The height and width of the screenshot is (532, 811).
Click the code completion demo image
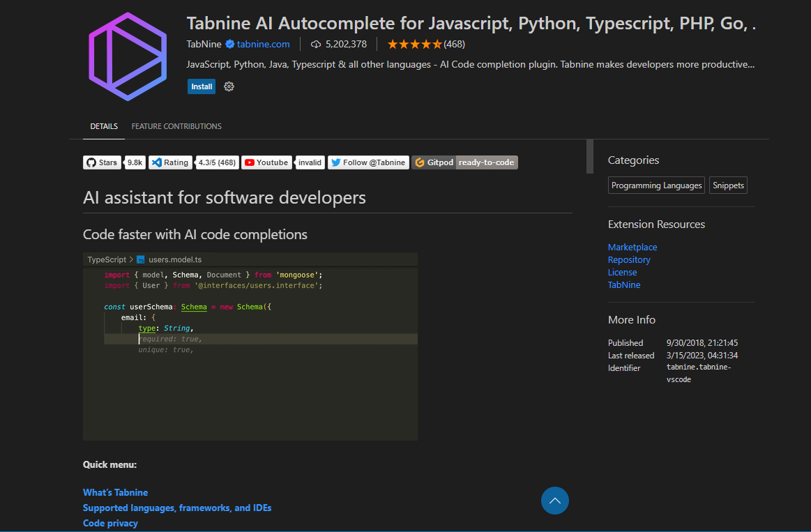tap(250, 347)
